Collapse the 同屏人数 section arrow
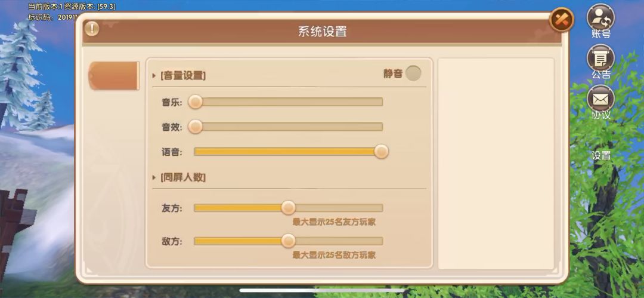This screenshot has width=644, height=298. [x=154, y=177]
